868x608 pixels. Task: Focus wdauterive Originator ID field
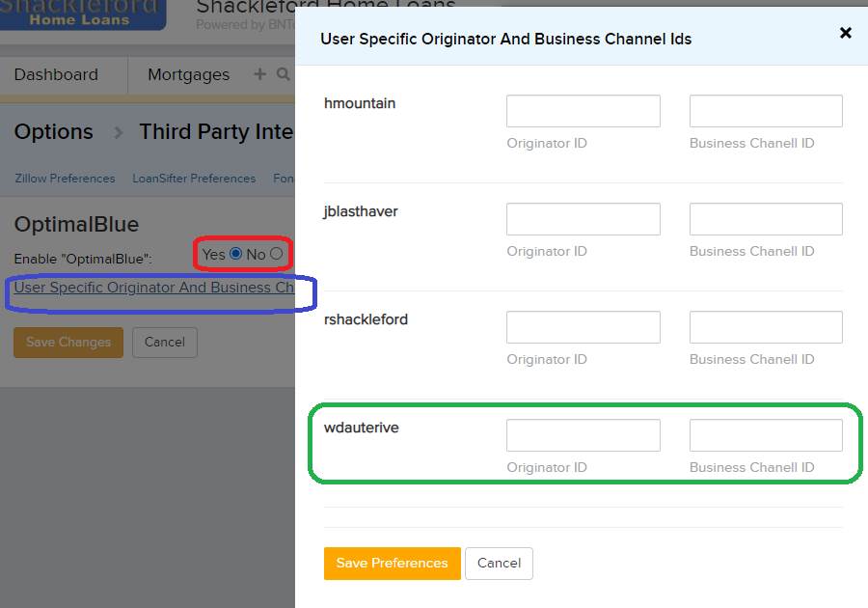click(583, 434)
